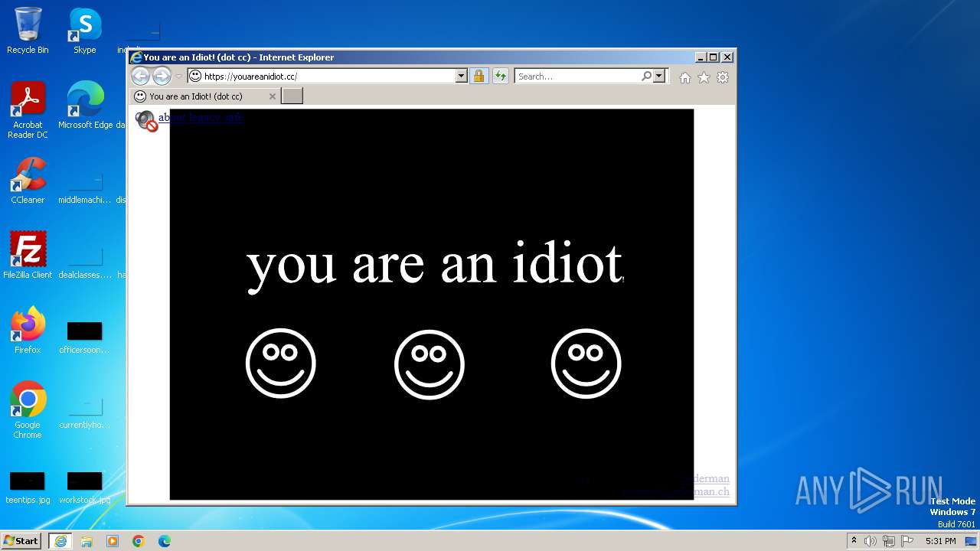Launch the Google Chrome desktop shortcut
The height and width of the screenshot is (551, 980).
point(28,410)
